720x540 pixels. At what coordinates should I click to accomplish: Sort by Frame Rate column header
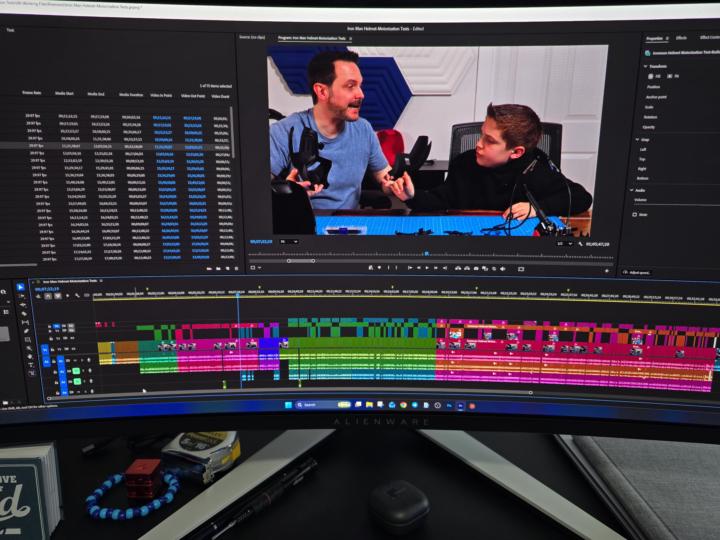(32, 93)
